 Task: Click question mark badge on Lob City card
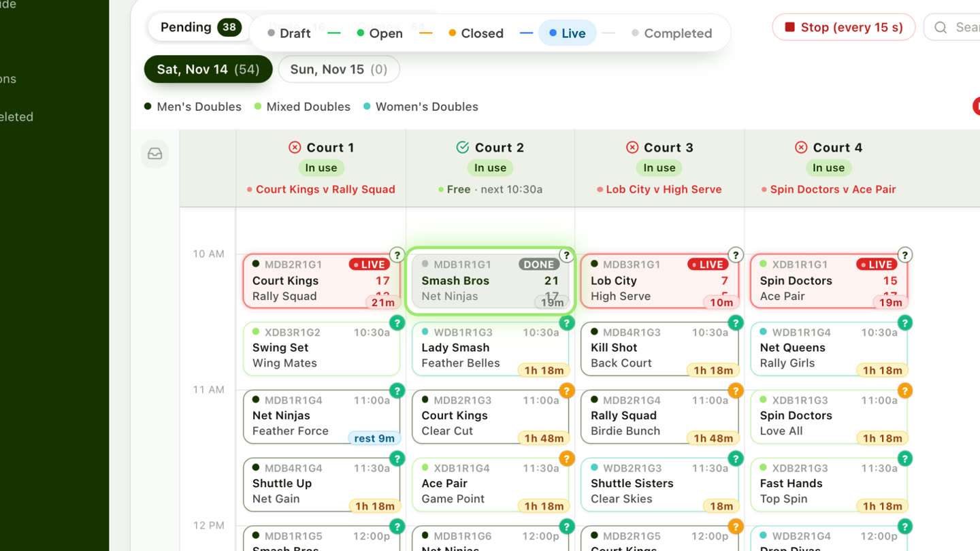735,255
